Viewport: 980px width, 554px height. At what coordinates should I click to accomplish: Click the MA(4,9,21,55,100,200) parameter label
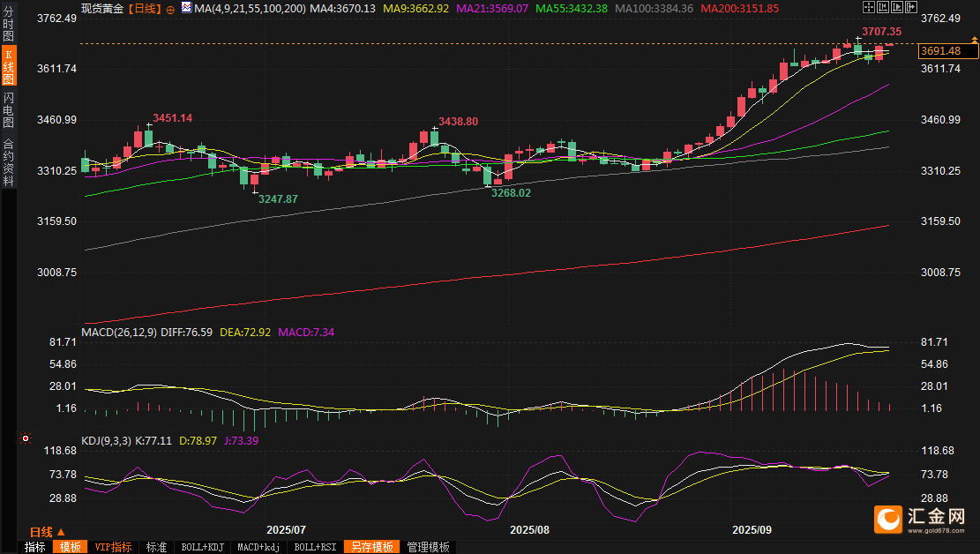250,9
